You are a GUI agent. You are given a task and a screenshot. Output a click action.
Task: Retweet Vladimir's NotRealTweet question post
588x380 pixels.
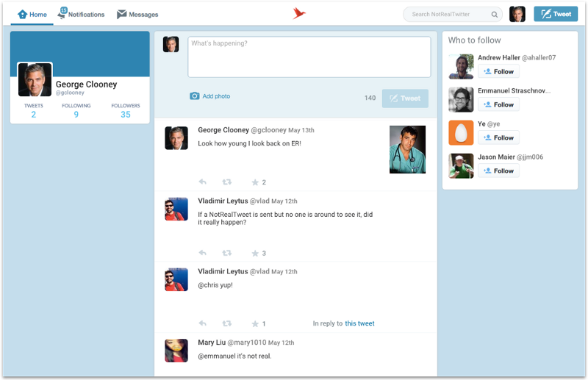click(x=227, y=253)
